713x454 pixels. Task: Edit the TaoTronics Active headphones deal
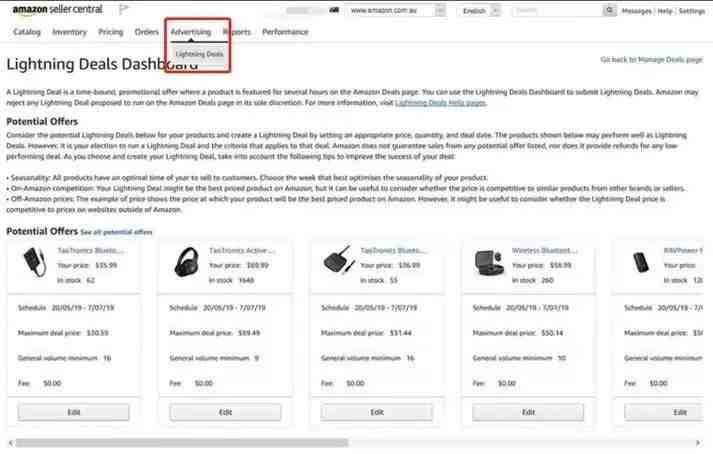[x=225, y=412]
